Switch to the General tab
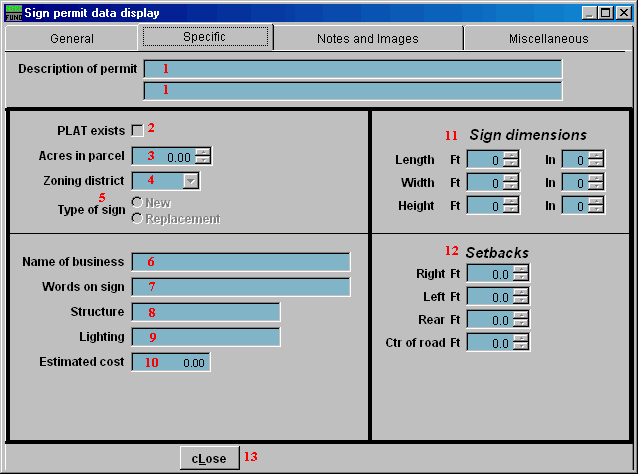The height and width of the screenshot is (474, 638). click(x=72, y=39)
